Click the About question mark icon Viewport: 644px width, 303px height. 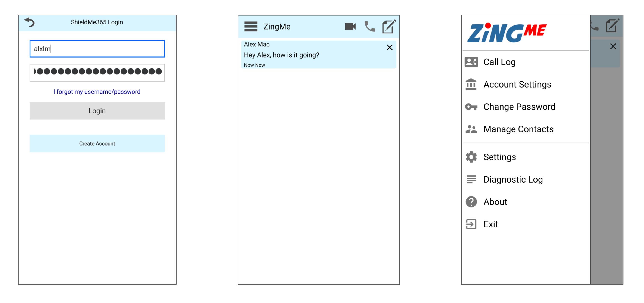(x=471, y=202)
